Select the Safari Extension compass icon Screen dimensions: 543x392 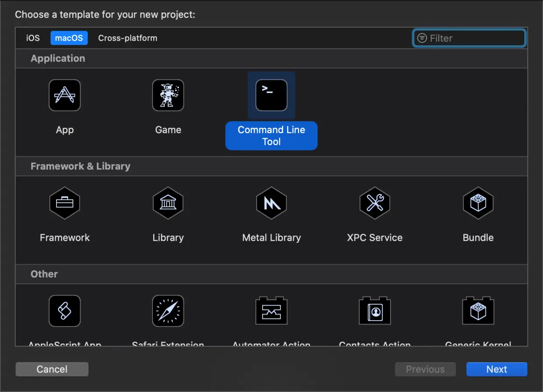pyautogui.click(x=168, y=311)
